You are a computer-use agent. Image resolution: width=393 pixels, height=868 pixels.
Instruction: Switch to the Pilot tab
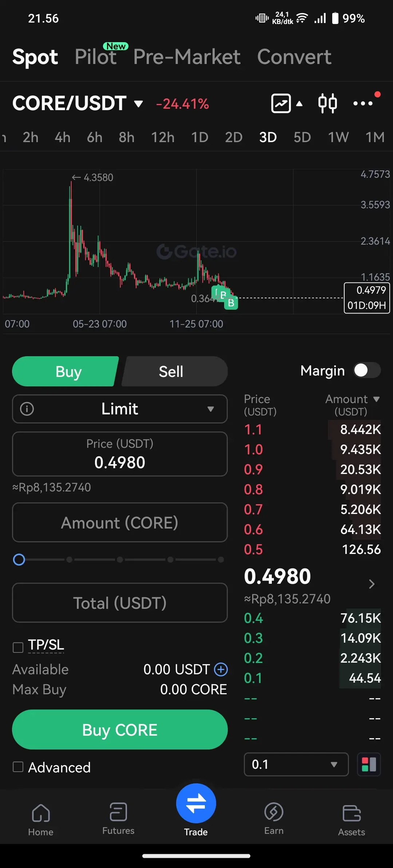[x=96, y=57]
